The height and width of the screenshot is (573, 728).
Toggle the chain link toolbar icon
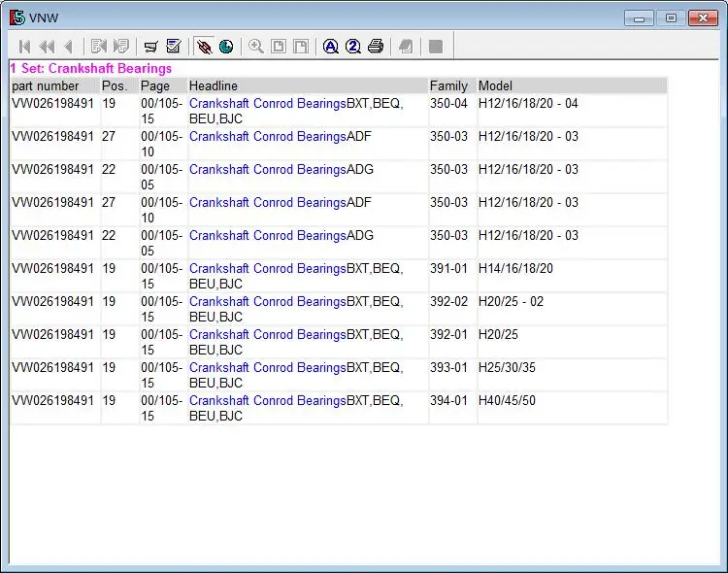click(204, 47)
